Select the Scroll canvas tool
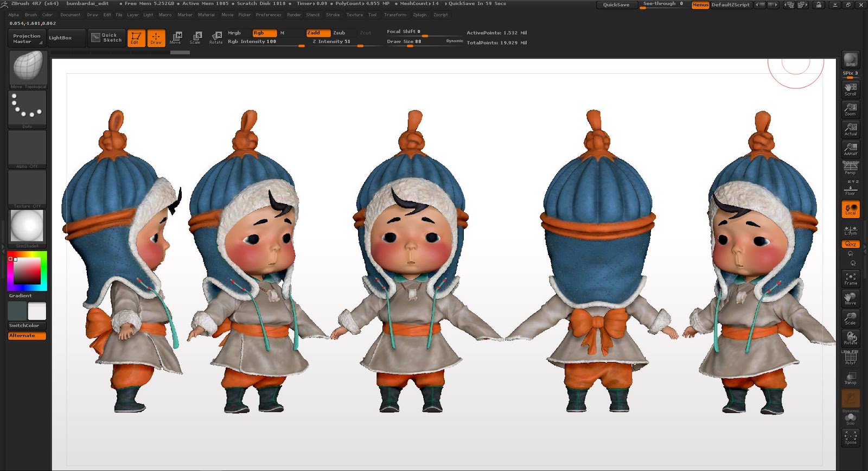The width and height of the screenshot is (868, 471). point(850,89)
